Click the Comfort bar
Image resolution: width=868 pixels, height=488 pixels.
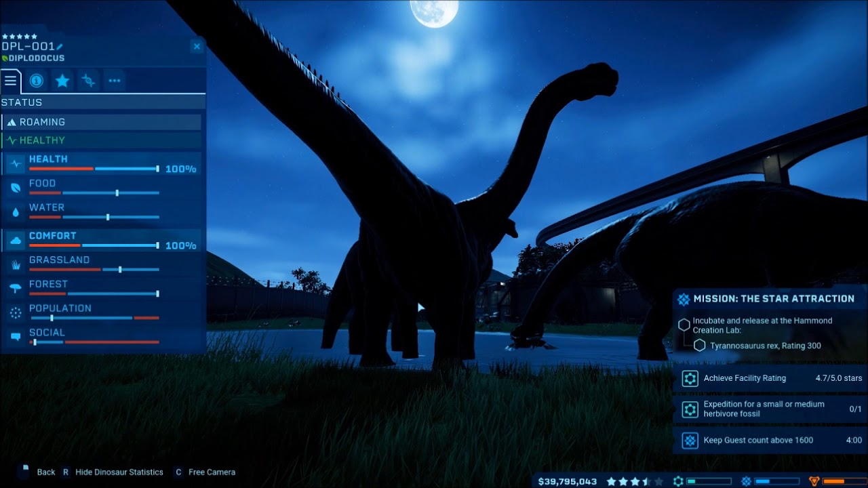(x=94, y=245)
